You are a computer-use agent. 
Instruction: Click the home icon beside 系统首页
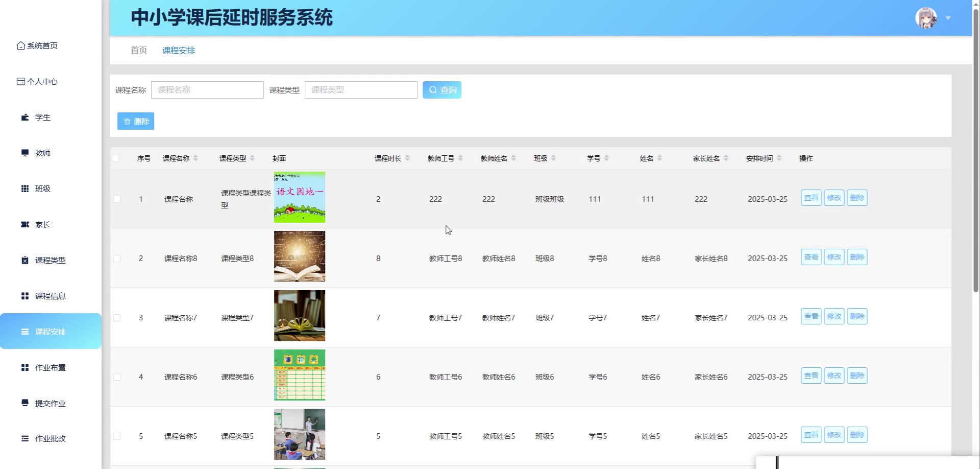click(20, 46)
